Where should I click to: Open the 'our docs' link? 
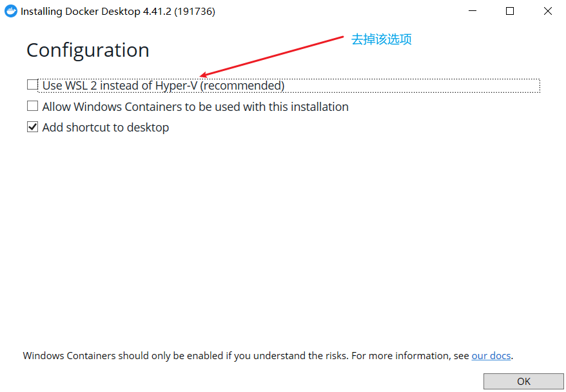[491, 356]
